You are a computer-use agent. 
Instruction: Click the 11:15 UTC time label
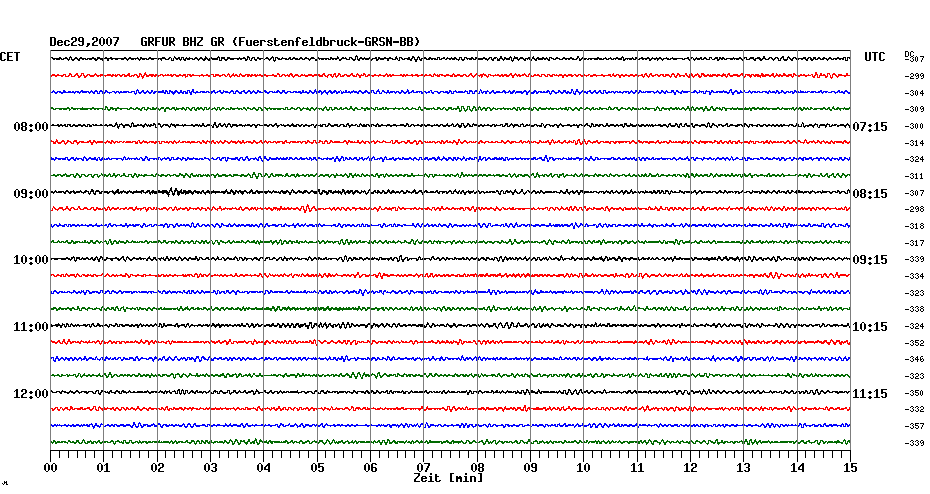[x=870, y=394]
